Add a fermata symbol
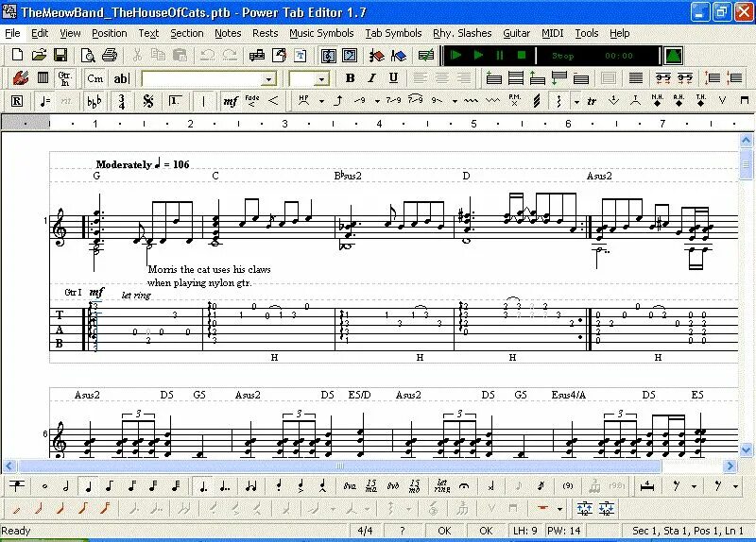756x542 pixels. click(x=464, y=486)
